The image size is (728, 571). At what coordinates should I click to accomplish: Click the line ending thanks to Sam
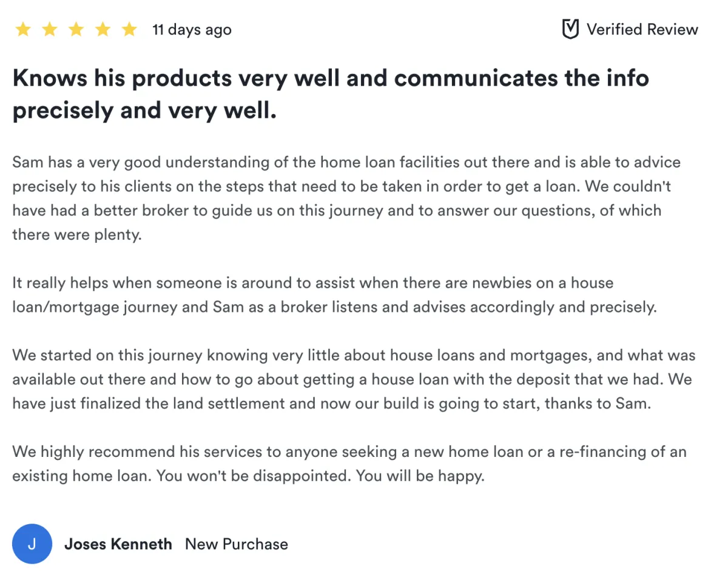[x=331, y=404]
